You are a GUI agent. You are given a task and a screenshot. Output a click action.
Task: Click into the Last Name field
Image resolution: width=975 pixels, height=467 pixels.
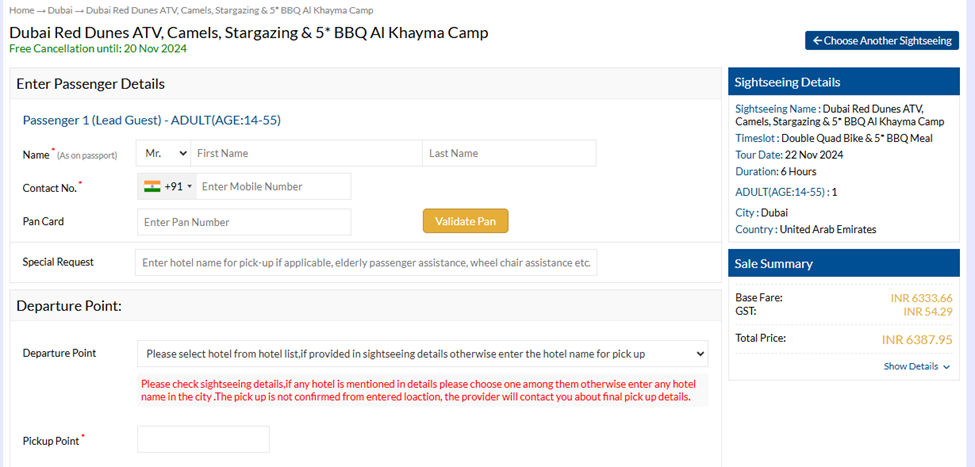click(x=509, y=153)
